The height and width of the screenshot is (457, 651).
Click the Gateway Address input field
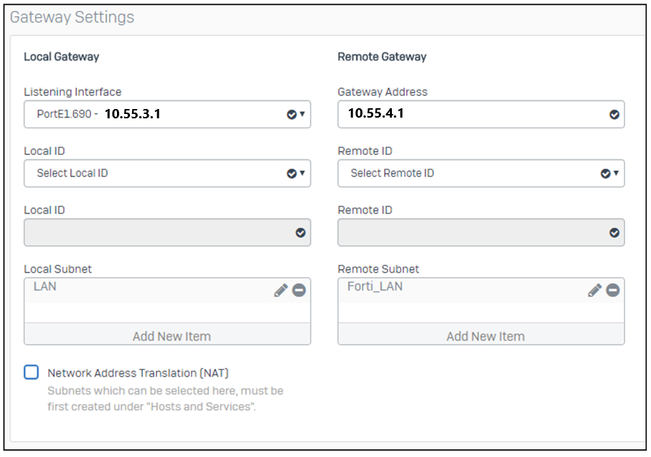point(470,114)
